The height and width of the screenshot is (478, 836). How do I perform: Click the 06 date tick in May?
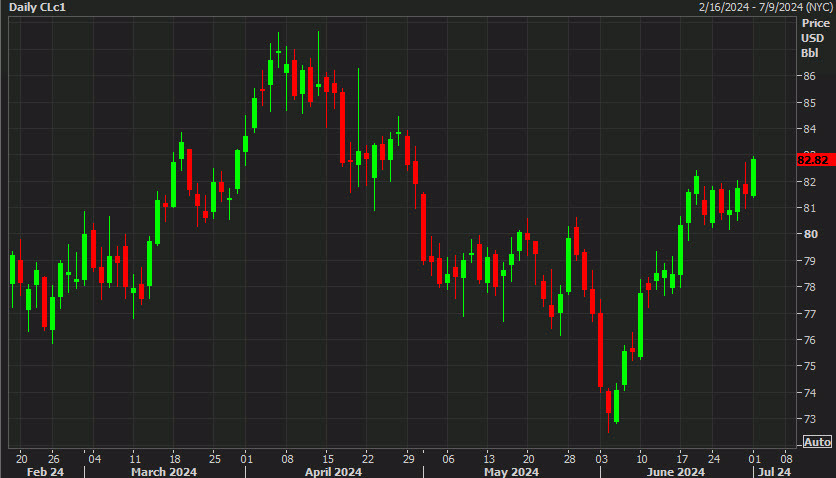point(448,459)
